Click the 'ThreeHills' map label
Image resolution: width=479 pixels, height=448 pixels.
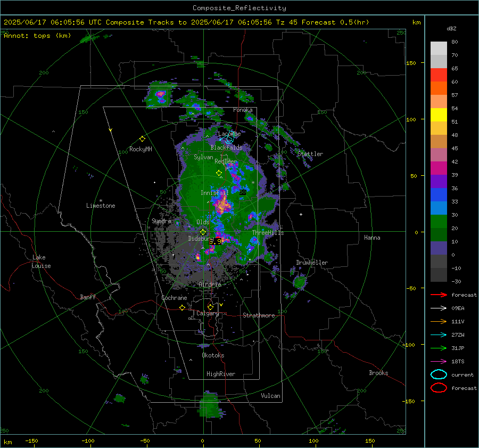(268, 233)
